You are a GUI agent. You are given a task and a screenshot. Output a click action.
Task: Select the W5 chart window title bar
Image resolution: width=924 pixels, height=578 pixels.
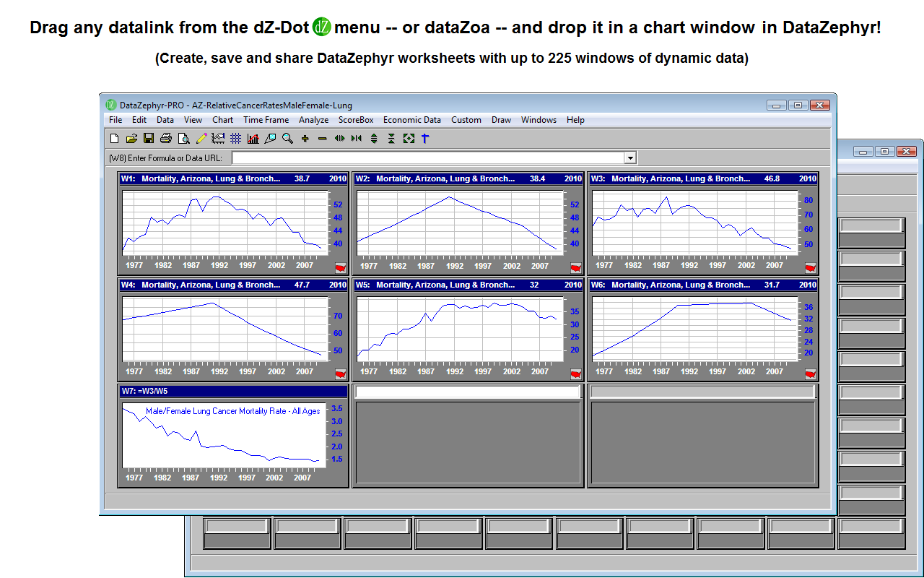[468, 285]
